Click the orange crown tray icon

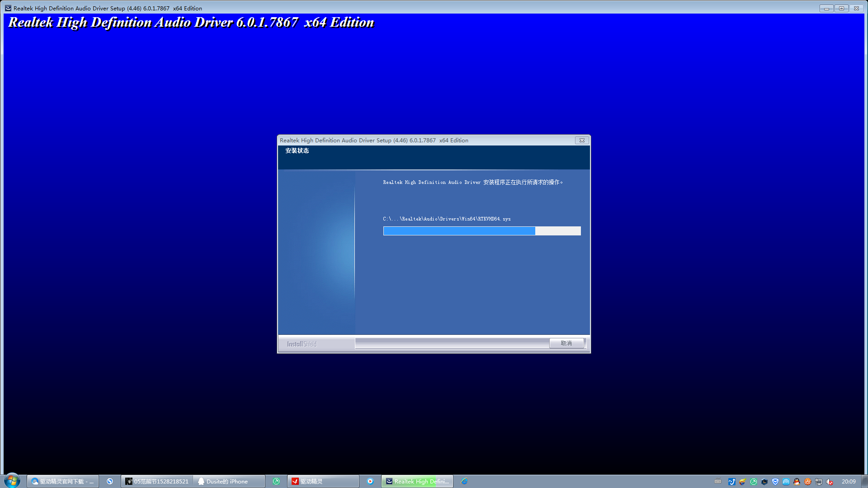click(807, 482)
